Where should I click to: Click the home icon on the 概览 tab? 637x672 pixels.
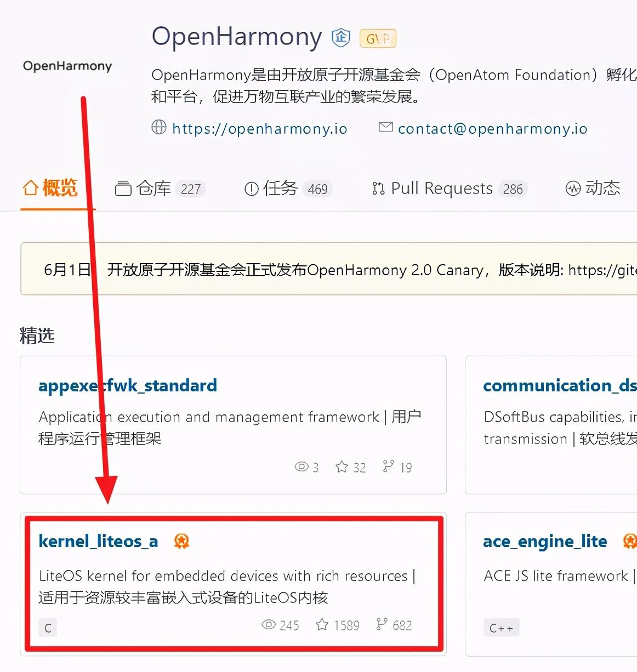pos(30,188)
